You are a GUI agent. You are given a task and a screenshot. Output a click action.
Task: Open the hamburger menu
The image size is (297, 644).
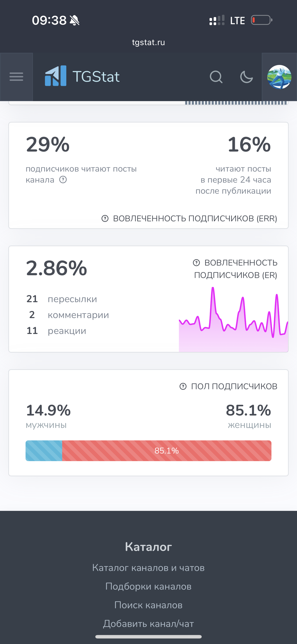[x=16, y=76]
